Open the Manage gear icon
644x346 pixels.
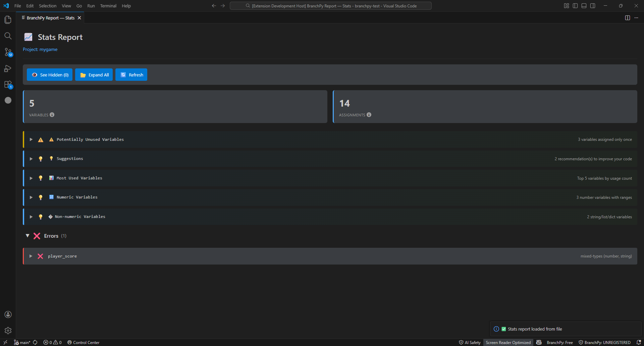pos(8,331)
